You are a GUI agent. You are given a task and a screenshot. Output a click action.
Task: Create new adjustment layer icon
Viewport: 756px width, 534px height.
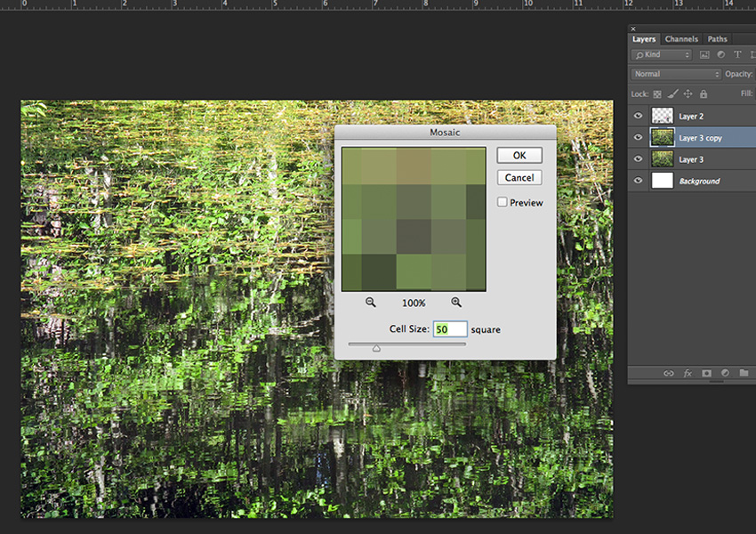pyautogui.click(x=726, y=374)
